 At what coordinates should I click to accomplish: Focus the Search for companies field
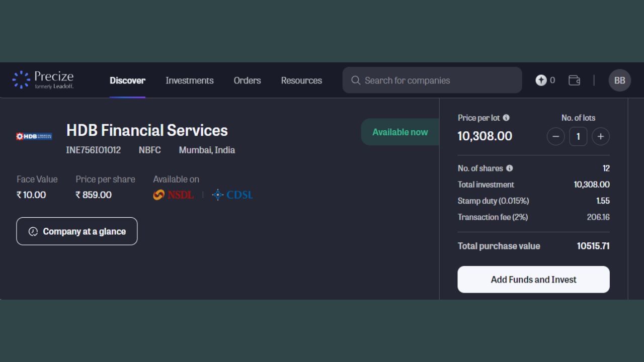coord(432,80)
